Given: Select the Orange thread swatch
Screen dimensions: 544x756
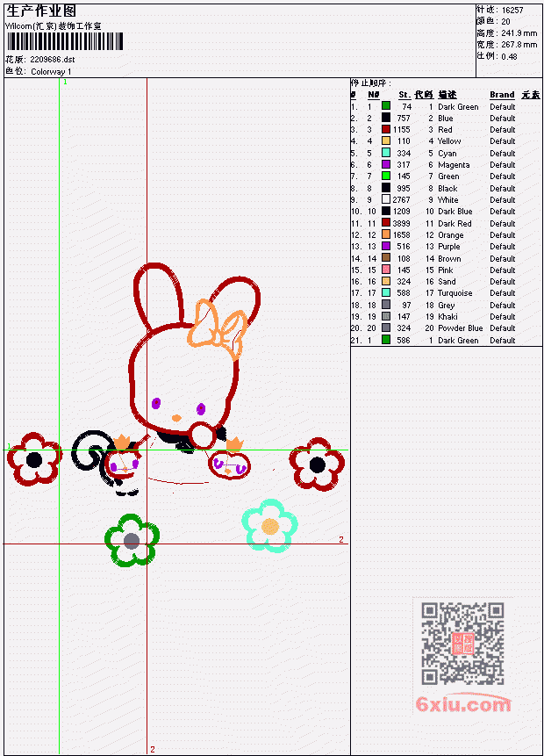Looking at the screenshot, I should point(386,234).
